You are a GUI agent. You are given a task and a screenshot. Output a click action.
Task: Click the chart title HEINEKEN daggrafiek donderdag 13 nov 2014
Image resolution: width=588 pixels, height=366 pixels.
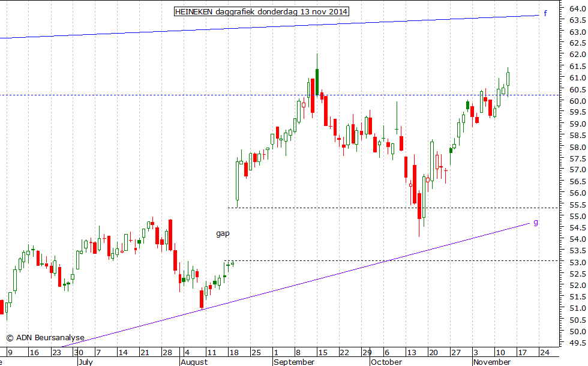[x=262, y=11]
